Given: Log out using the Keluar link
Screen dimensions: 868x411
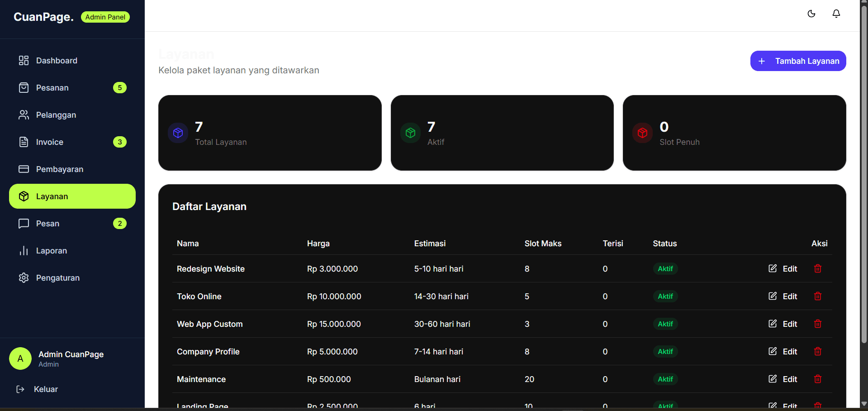Looking at the screenshot, I should 45,389.
